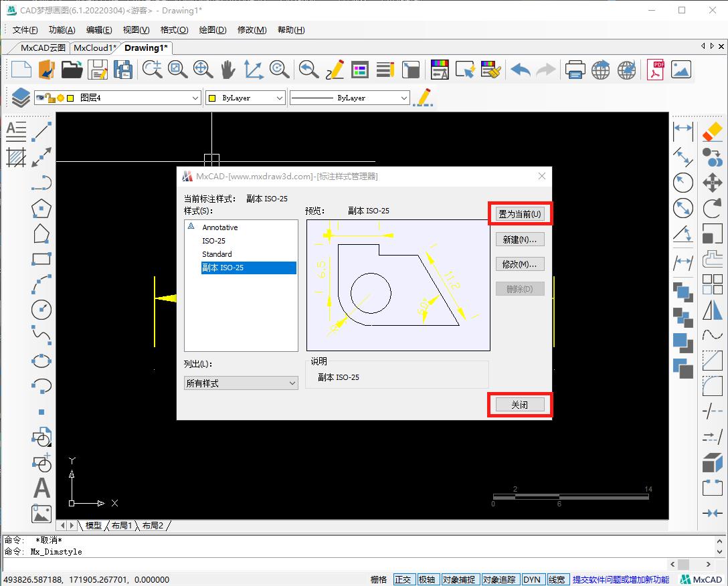Select the move tool
728x586 pixels.
coord(712,183)
